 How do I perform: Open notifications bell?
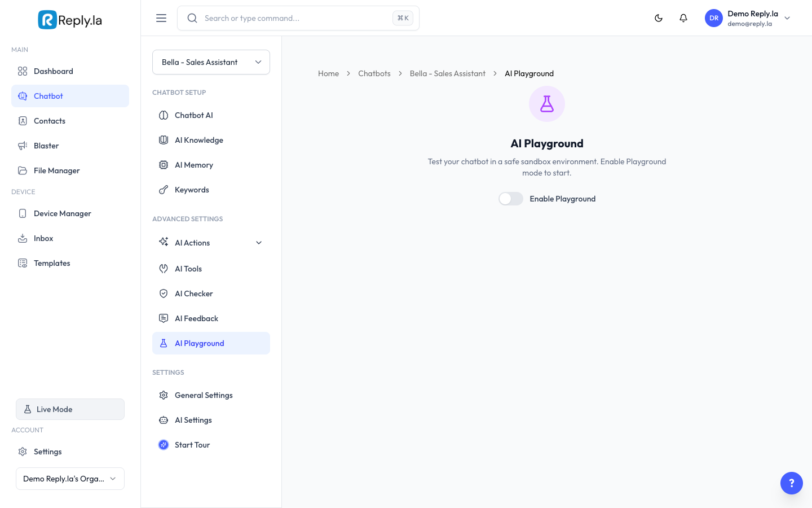click(x=683, y=18)
